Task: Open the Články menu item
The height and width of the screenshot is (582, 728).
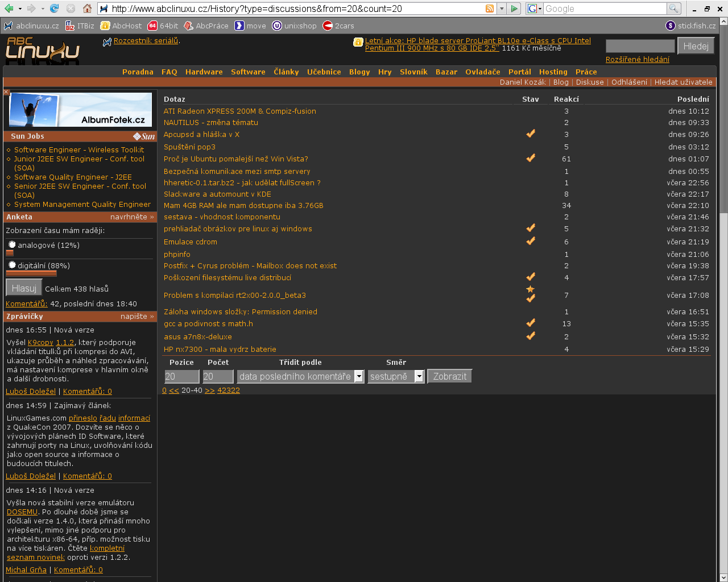Action: point(286,72)
